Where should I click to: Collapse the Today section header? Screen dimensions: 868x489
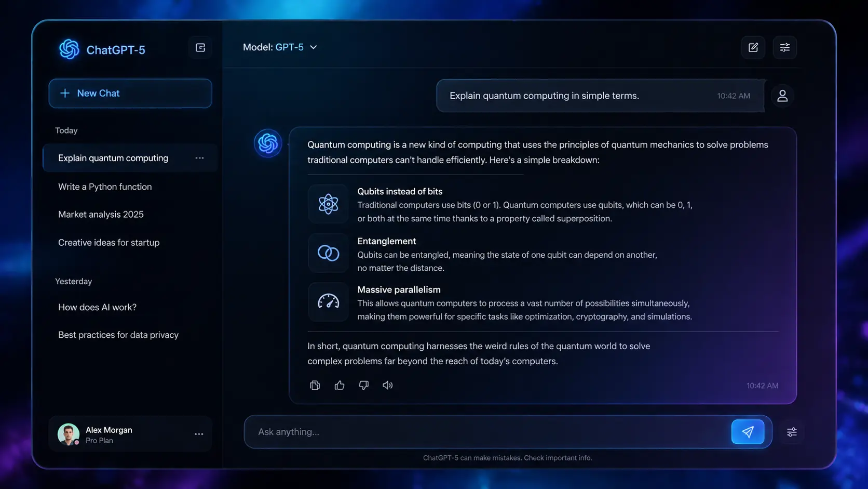(66, 130)
